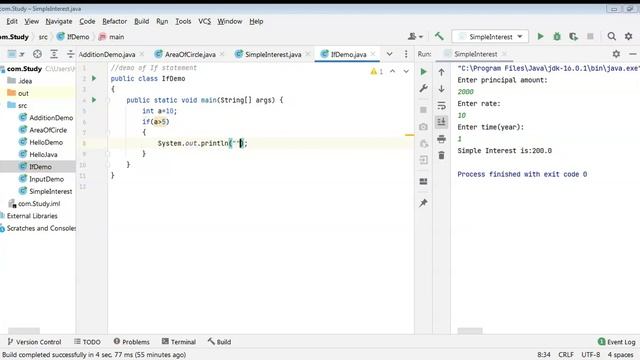Image resolution: width=640 pixels, height=360 pixels.
Task: Open the Build menu
Action: (141, 21)
